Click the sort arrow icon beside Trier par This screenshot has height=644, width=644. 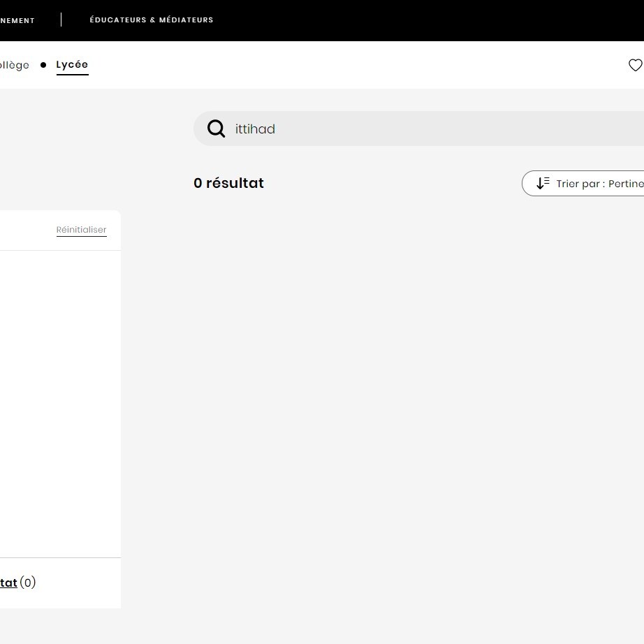click(543, 183)
